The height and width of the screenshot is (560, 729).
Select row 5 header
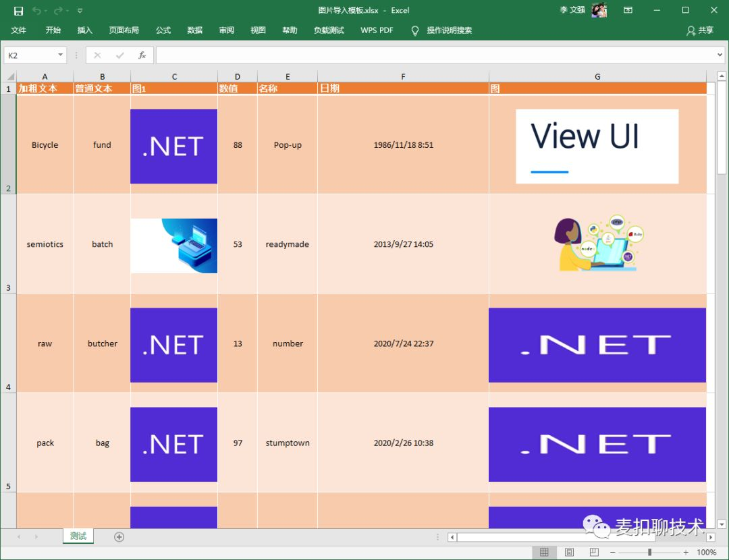(8, 443)
